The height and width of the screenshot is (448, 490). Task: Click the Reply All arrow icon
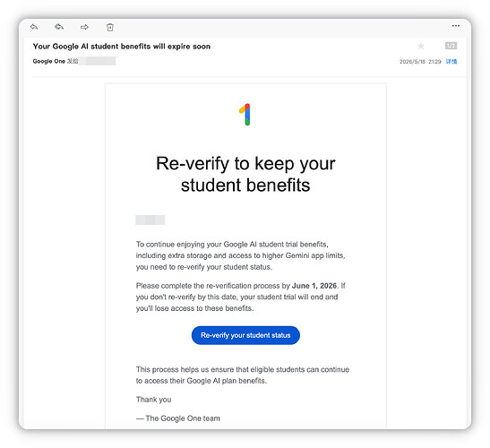(59, 27)
